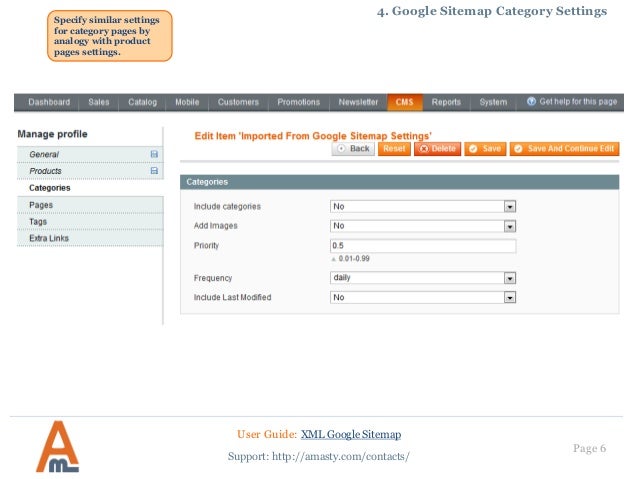638x479 pixels.
Task: Click the Add Images field label
Action: tap(216, 226)
